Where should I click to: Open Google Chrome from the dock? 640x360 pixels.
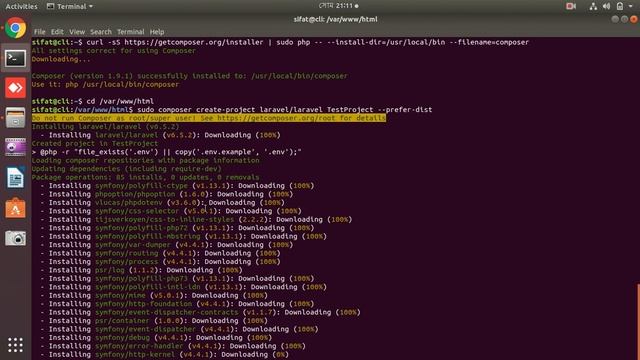[16, 28]
